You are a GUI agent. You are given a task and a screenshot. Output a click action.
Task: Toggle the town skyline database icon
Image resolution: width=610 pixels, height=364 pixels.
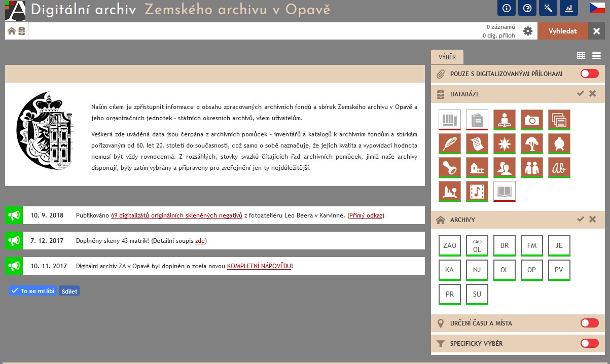450,192
